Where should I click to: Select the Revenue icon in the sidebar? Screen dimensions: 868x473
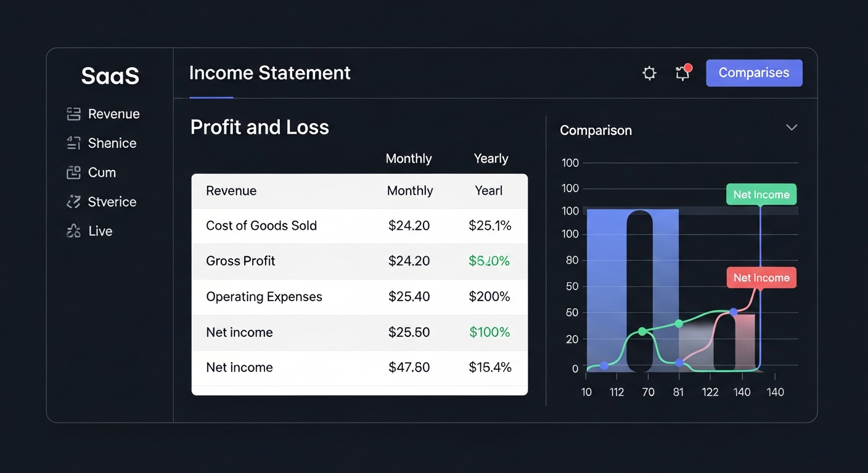coord(73,113)
